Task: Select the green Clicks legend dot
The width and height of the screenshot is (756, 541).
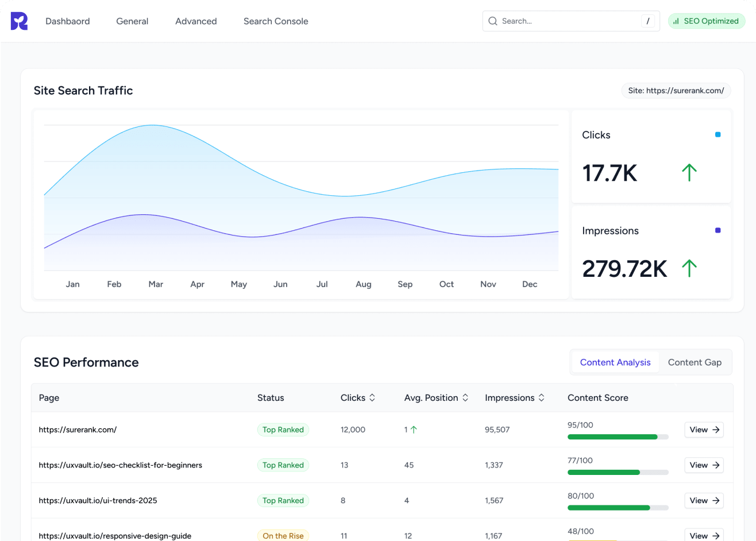Action: point(718,134)
